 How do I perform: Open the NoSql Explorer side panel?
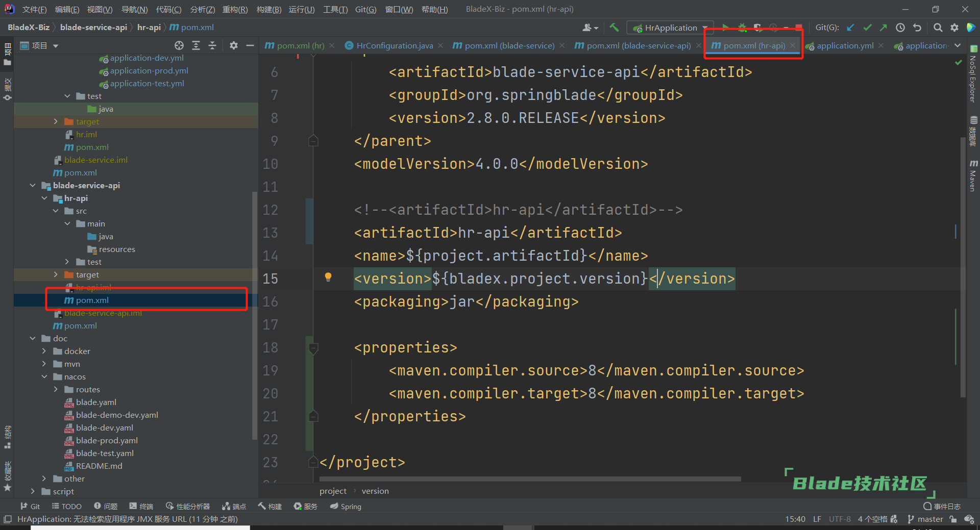[973, 74]
